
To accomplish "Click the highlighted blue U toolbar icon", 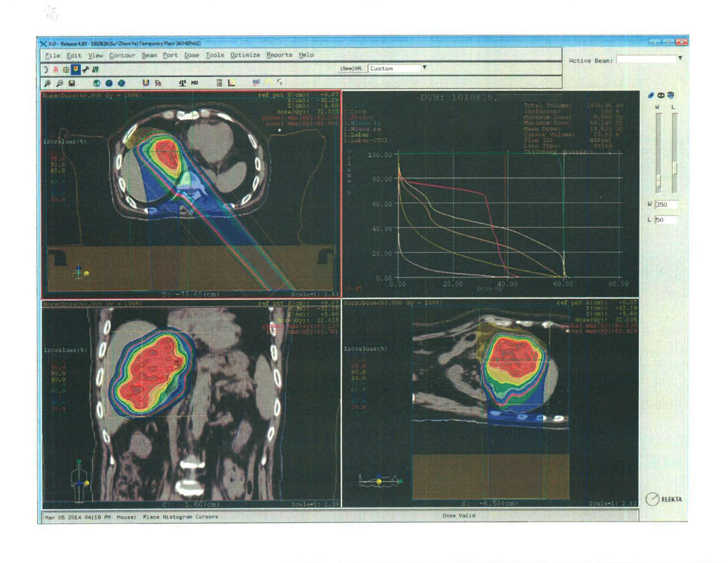I will coord(75,69).
